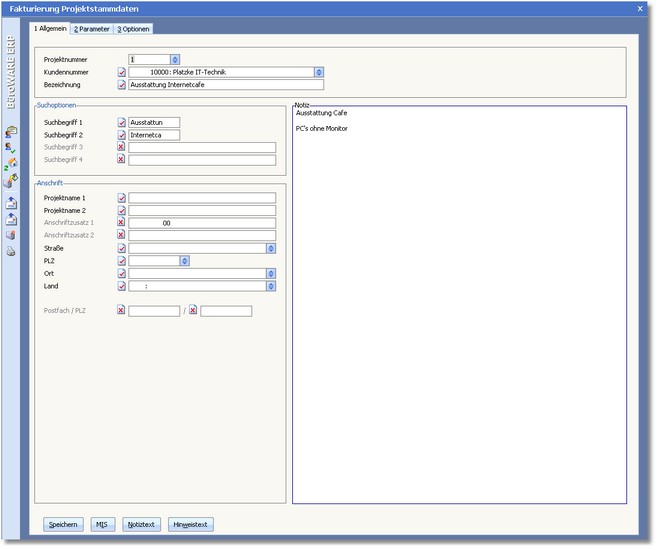This screenshot has width=656, height=548.
Task: Toggle the Anschriftzusatz 1 checkbox
Action: (x=121, y=223)
